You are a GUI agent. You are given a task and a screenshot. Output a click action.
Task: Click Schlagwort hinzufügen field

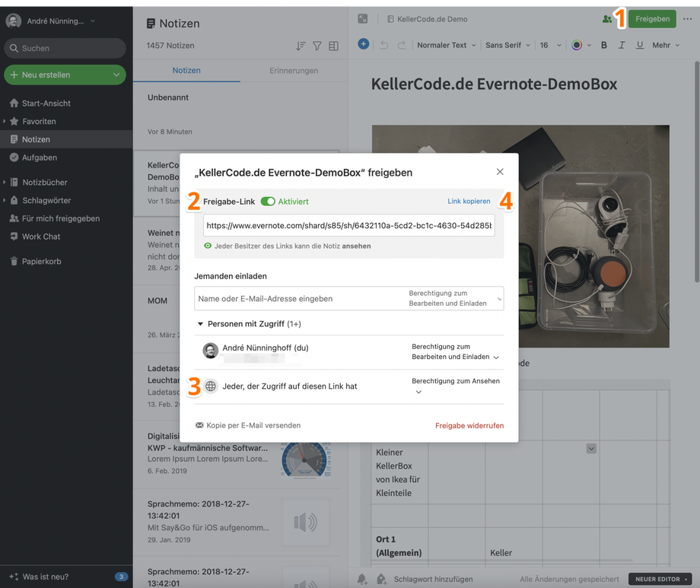(433, 579)
